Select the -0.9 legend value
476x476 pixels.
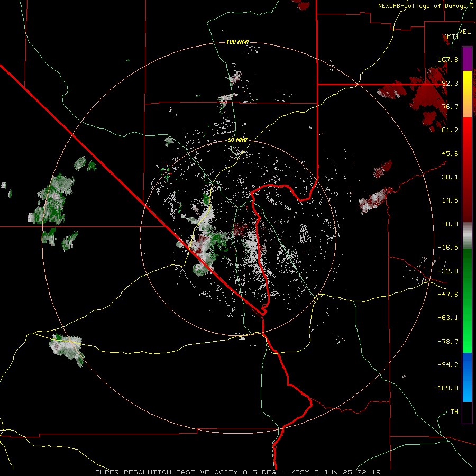point(450,224)
